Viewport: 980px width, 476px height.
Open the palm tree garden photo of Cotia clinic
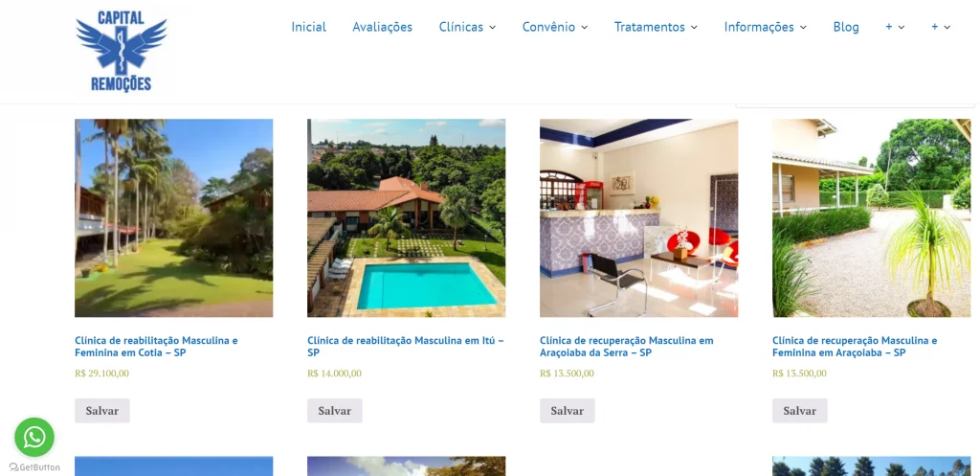pos(174,217)
